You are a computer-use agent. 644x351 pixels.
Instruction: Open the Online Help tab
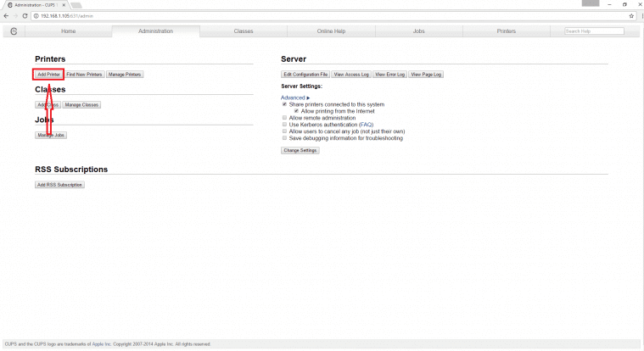tap(331, 31)
